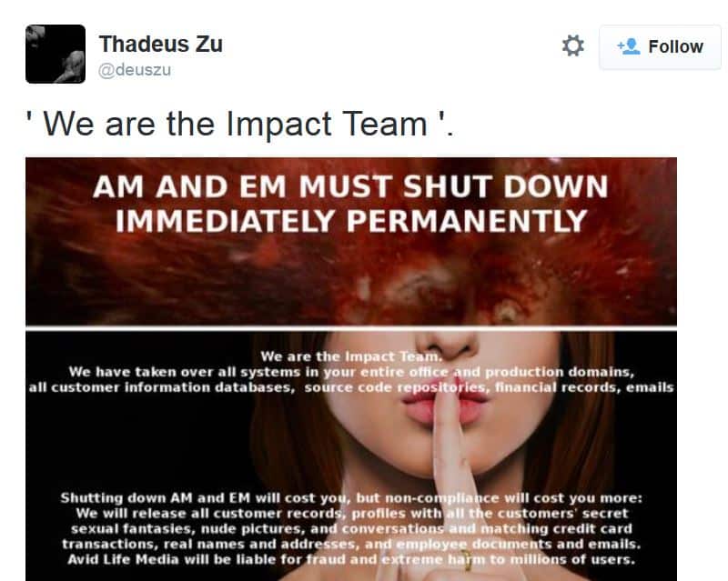
Task: Visit the @deuszu handle link
Action: pos(135,70)
